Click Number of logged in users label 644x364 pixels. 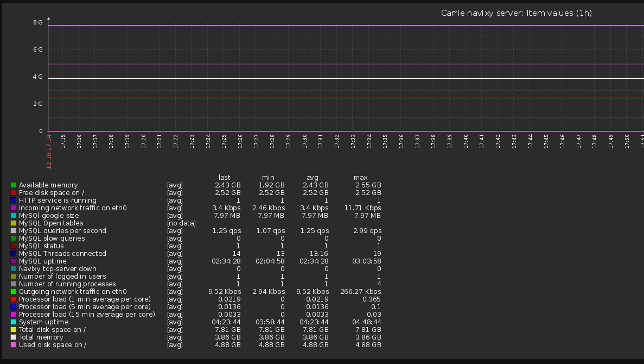pos(62,277)
